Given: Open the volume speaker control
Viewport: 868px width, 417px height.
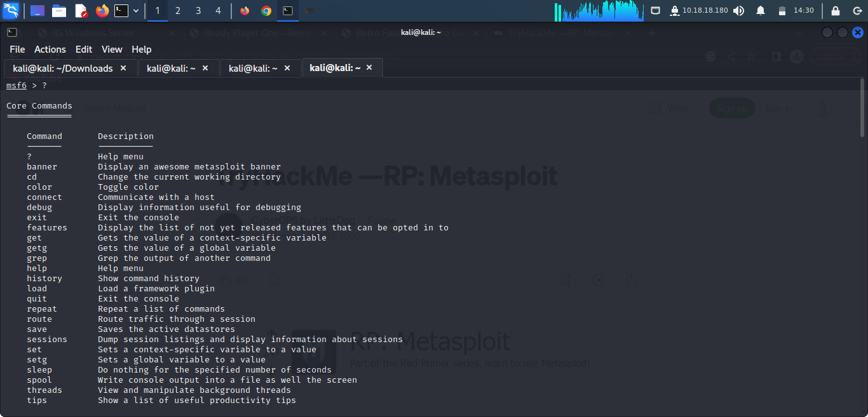Looking at the screenshot, I should click(x=739, y=11).
